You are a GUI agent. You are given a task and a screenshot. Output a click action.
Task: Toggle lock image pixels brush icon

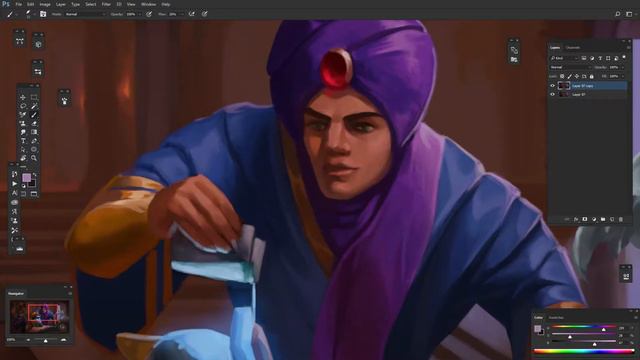point(569,76)
